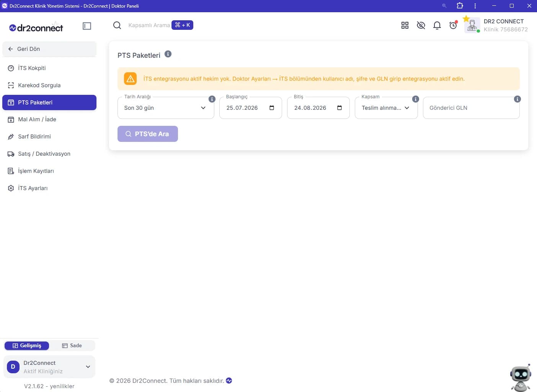Click the search magnifier icon
The image size is (537, 392).
[117, 25]
